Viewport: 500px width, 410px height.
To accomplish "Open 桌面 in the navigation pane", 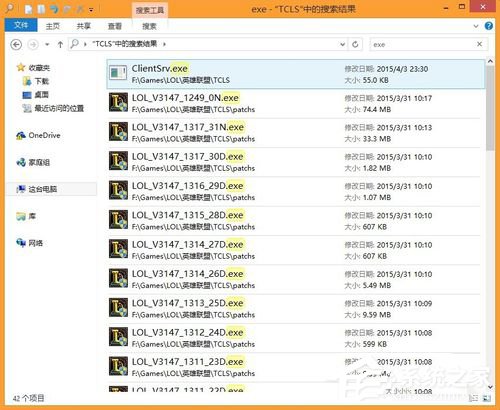I will tap(42, 95).
